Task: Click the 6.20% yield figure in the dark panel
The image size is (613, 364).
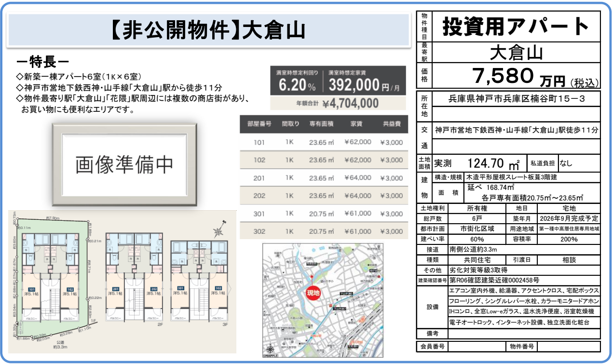Action: (x=297, y=85)
